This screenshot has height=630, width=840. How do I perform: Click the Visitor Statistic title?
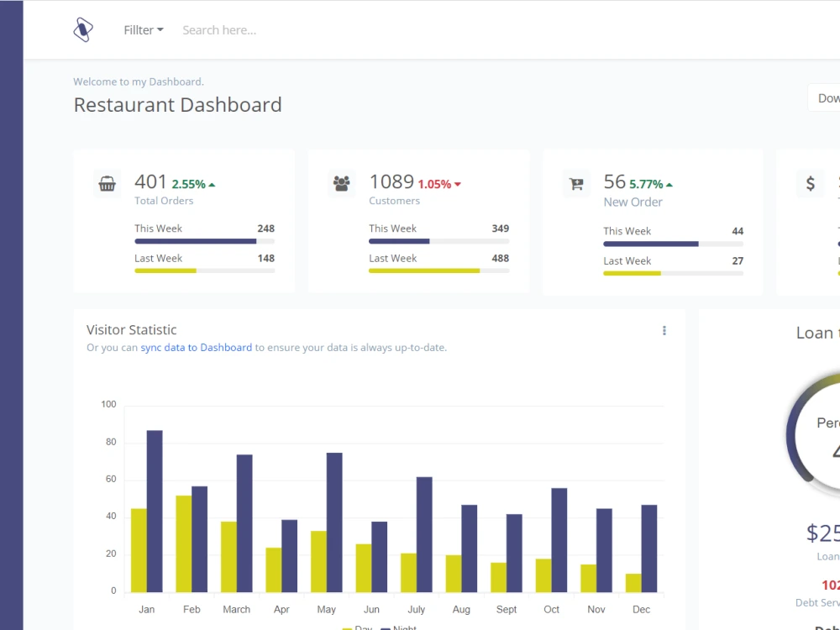pyautogui.click(x=131, y=330)
